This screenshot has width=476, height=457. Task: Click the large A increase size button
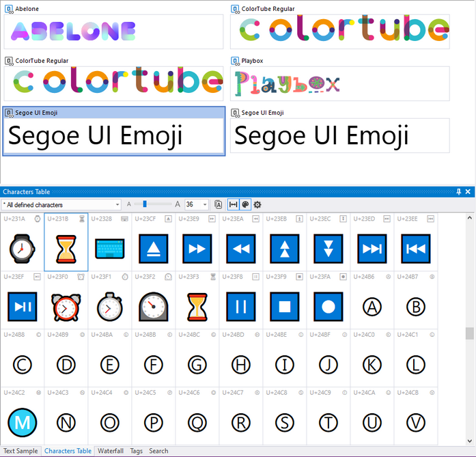tap(178, 204)
